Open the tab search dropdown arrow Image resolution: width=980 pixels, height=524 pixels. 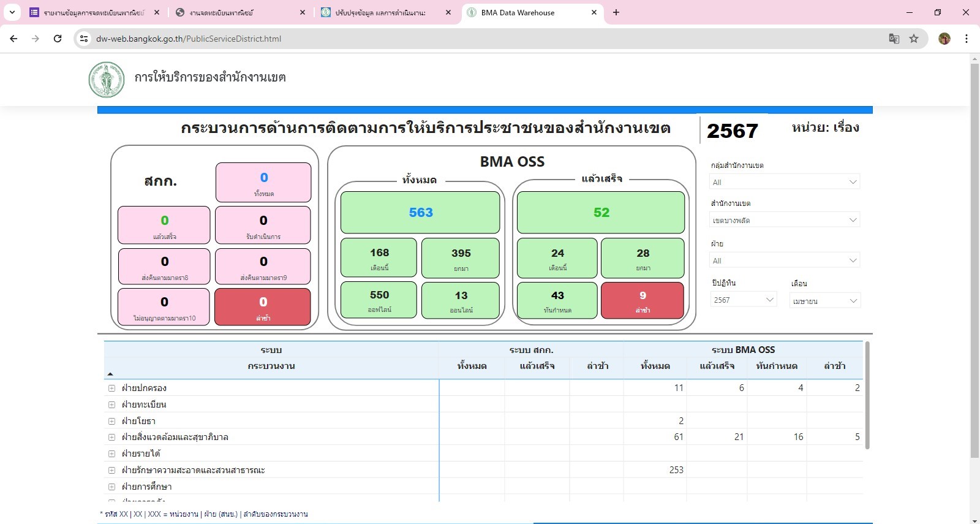click(12, 12)
